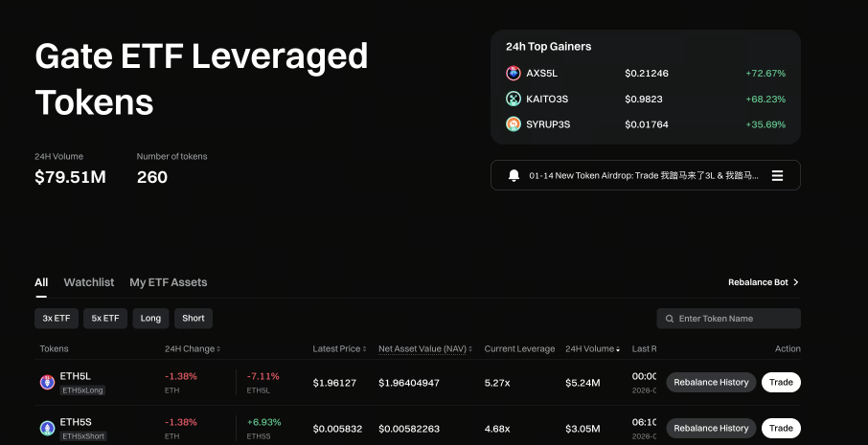The image size is (868, 445).
Task: Click the announcement bell icon
Action: [514, 176]
